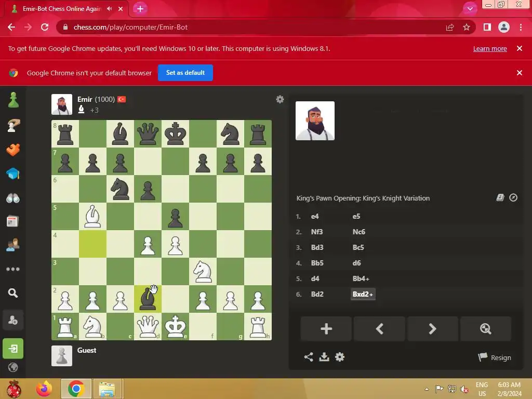
Task: Open Firefox from the taskbar
Action: pyautogui.click(x=44, y=389)
